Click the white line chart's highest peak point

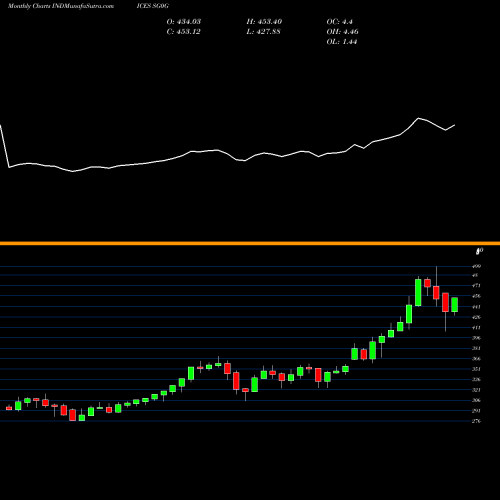(418, 118)
